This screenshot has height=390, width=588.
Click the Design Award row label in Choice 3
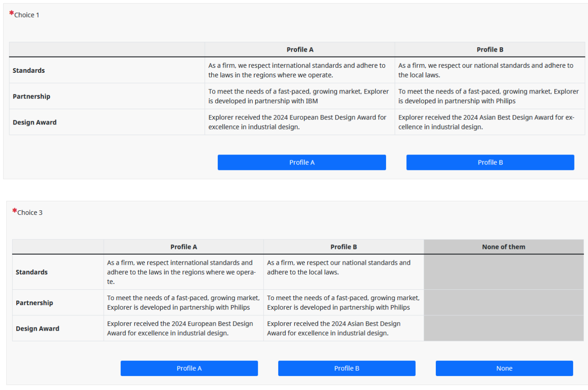coord(38,328)
